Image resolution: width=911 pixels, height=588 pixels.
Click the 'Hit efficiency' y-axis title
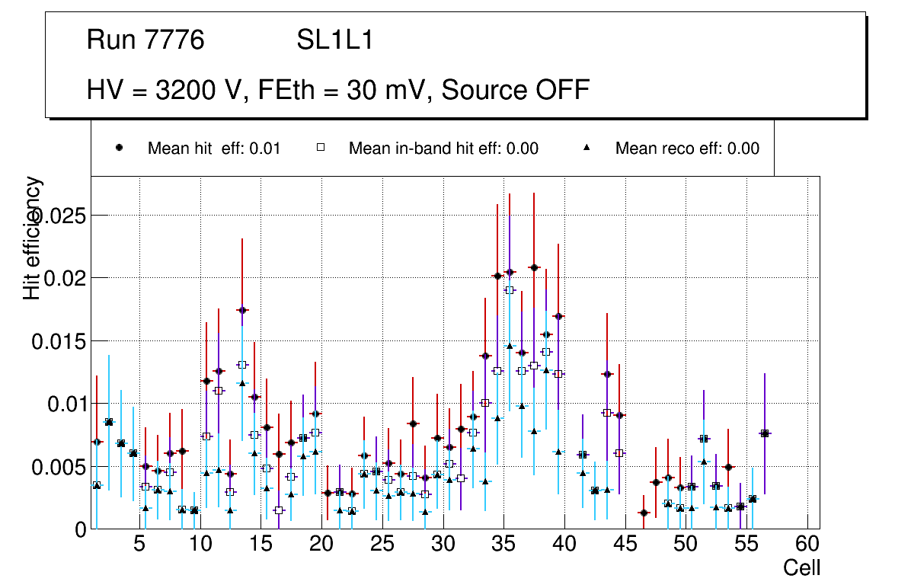[x=33, y=238]
